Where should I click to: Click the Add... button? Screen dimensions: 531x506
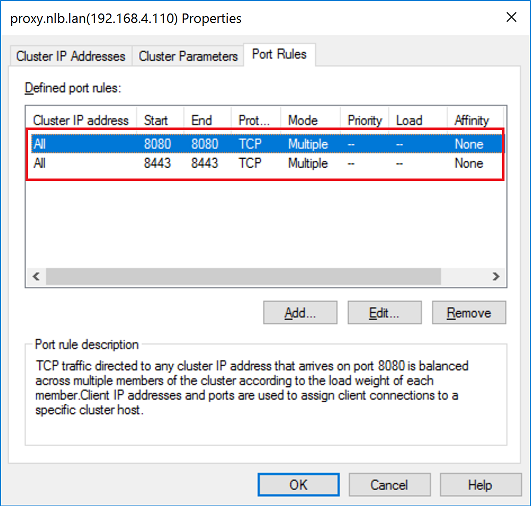click(300, 313)
